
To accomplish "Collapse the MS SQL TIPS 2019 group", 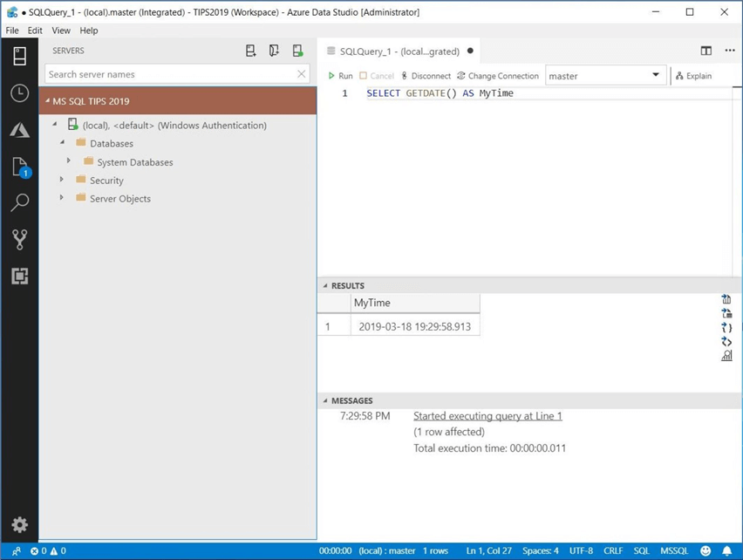I will click(47, 100).
